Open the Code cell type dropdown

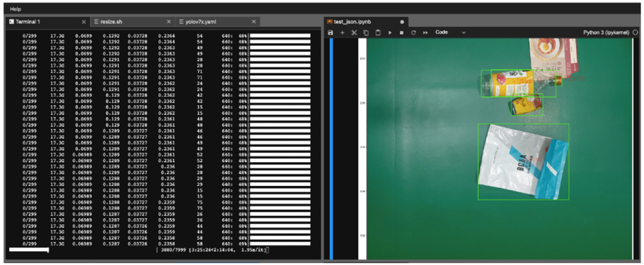coord(450,32)
